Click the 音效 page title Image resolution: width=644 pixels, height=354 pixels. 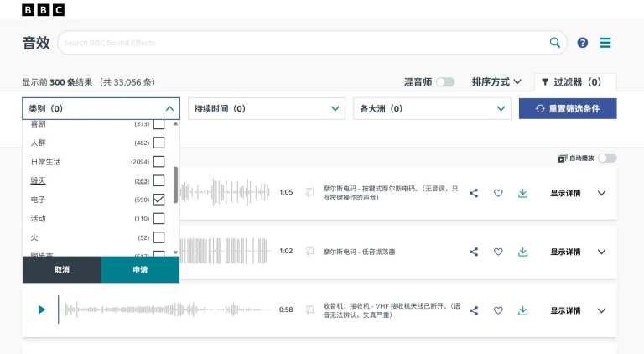click(x=36, y=43)
